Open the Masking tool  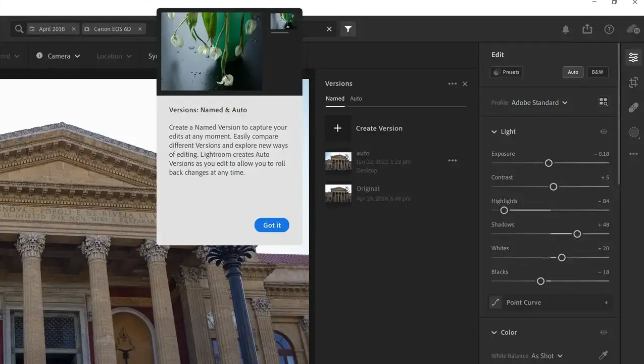click(x=633, y=132)
